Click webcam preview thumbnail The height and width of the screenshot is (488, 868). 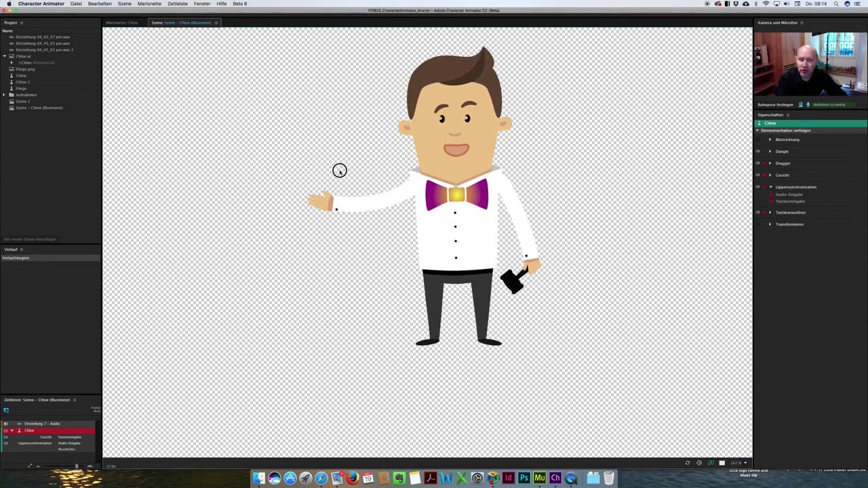(x=810, y=64)
